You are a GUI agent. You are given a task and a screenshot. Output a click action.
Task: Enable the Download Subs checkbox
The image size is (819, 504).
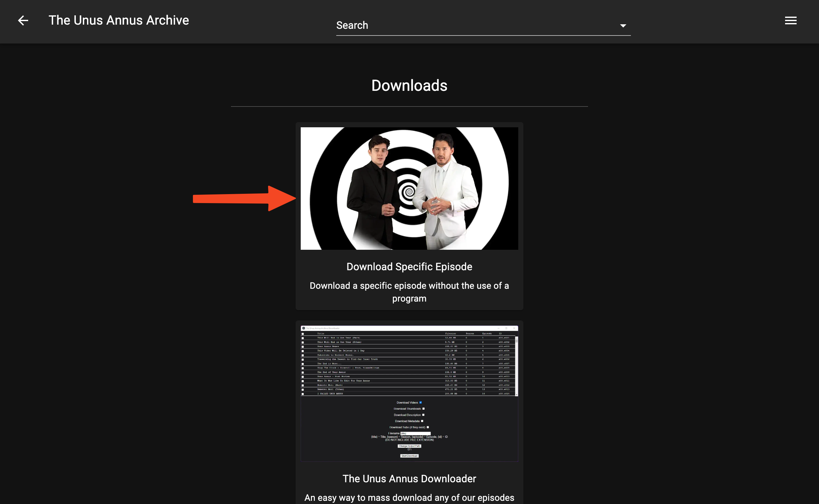[x=428, y=427]
